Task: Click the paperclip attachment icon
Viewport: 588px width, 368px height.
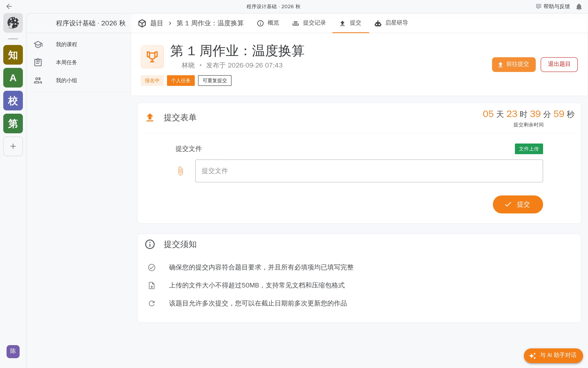Action: pos(180,171)
